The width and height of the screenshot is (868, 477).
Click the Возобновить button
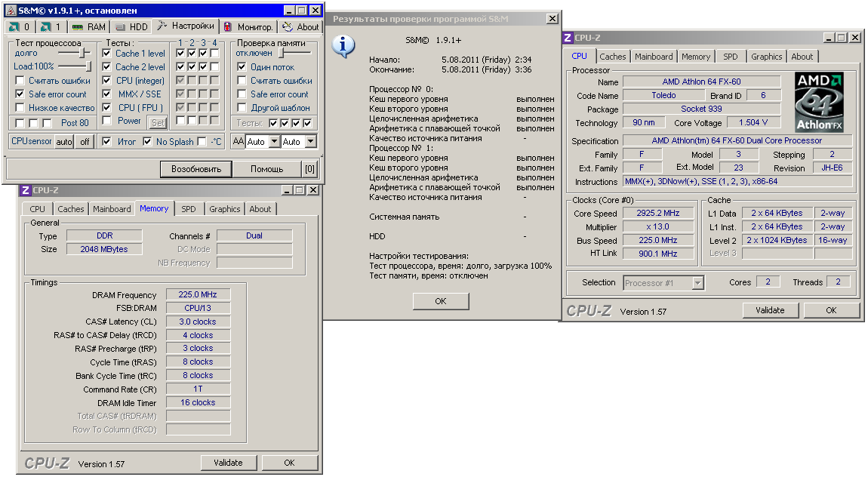[196, 169]
